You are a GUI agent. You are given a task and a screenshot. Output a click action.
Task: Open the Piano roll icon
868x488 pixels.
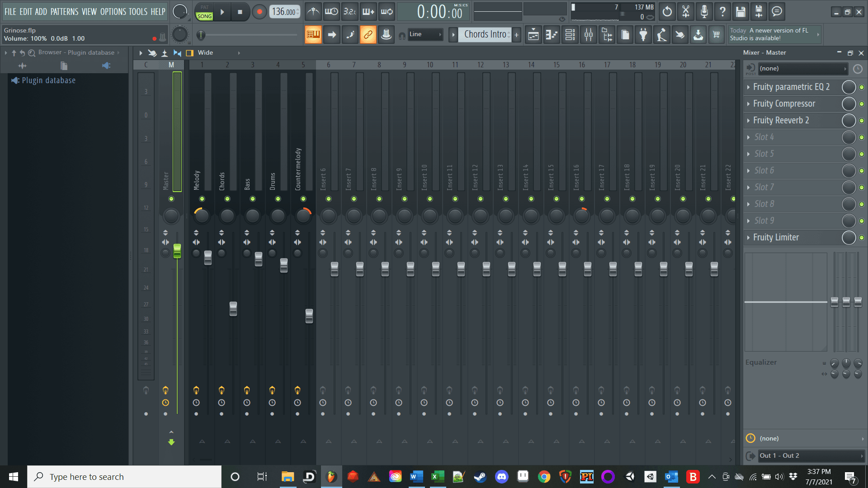(552, 35)
